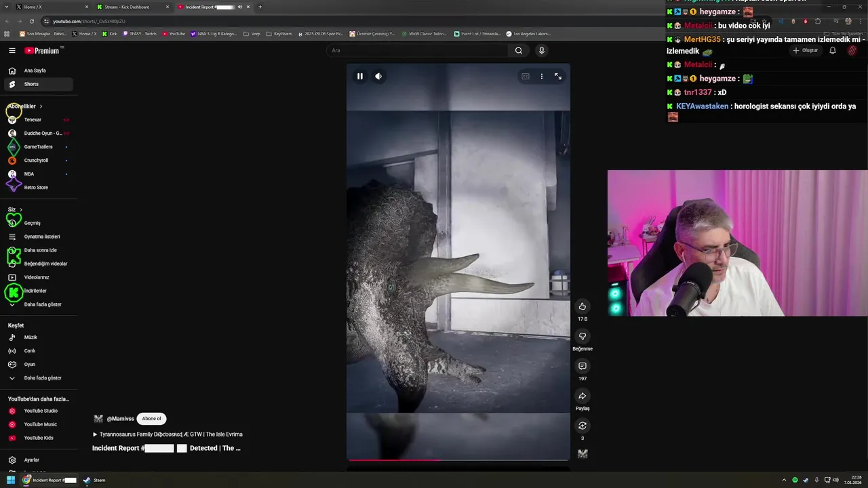This screenshot has height=488, width=868.
Task: Open the 197 comments panel
Action: [582, 366]
